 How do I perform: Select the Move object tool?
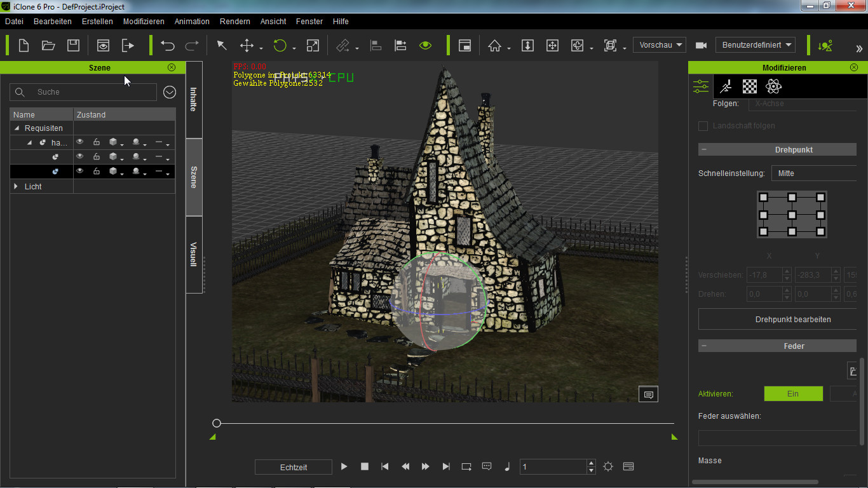[x=247, y=46]
